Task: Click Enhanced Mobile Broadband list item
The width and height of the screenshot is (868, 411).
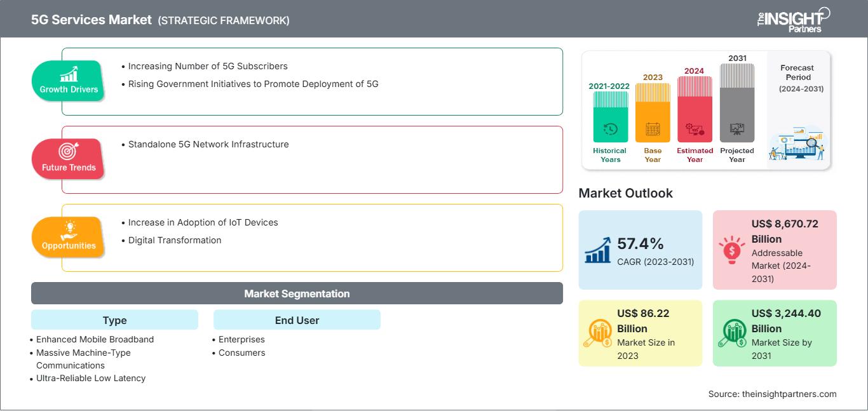Action: tap(95, 339)
